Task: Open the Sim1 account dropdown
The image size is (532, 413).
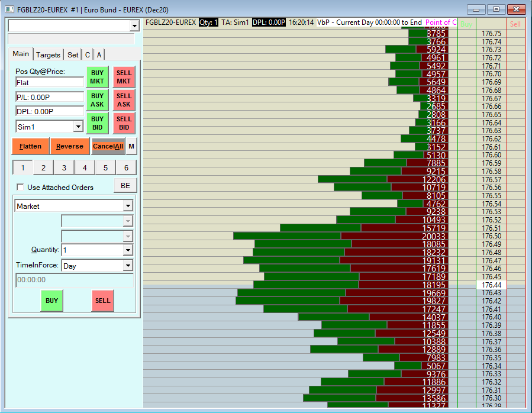Action: coord(78,127)
